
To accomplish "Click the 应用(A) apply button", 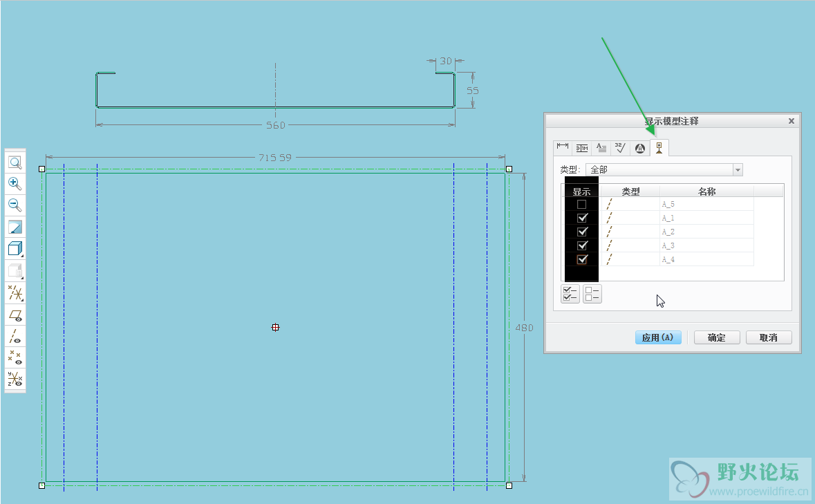I will coord(658,338).
